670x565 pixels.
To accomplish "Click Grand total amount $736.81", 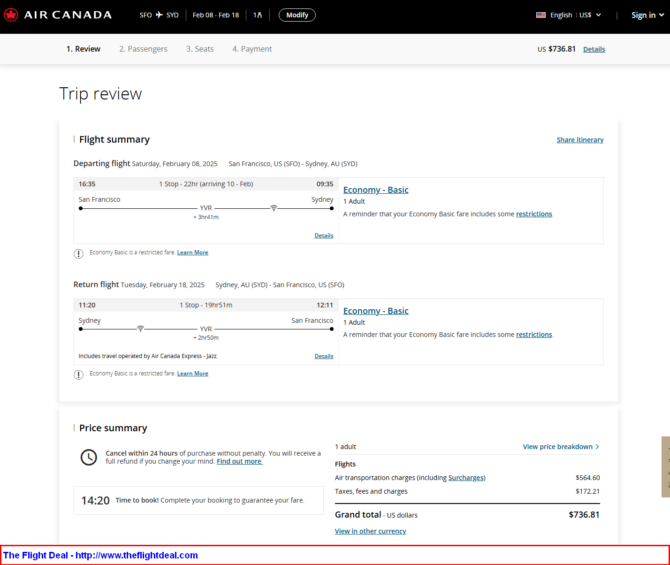I will (x=584, y=515).
